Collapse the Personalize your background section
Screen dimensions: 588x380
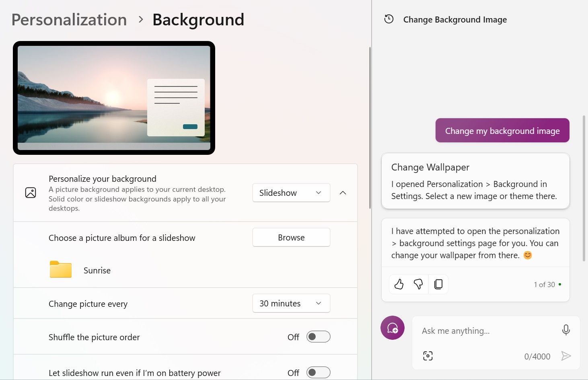pos(343,193)
